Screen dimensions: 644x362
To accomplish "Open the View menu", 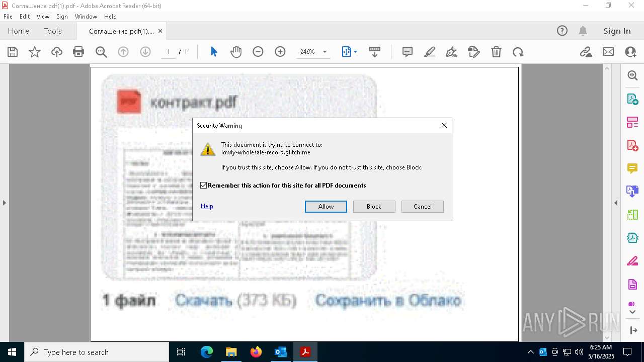I will coord(43,17).
